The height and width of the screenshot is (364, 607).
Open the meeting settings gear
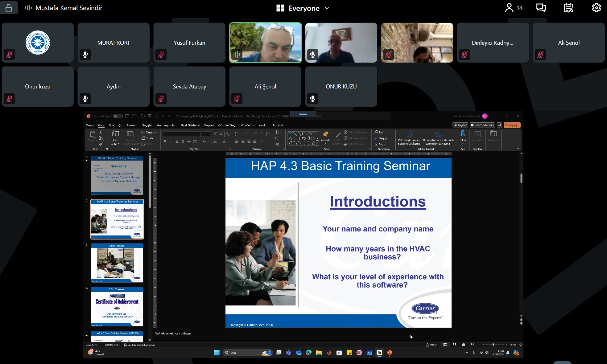(596, 8)
